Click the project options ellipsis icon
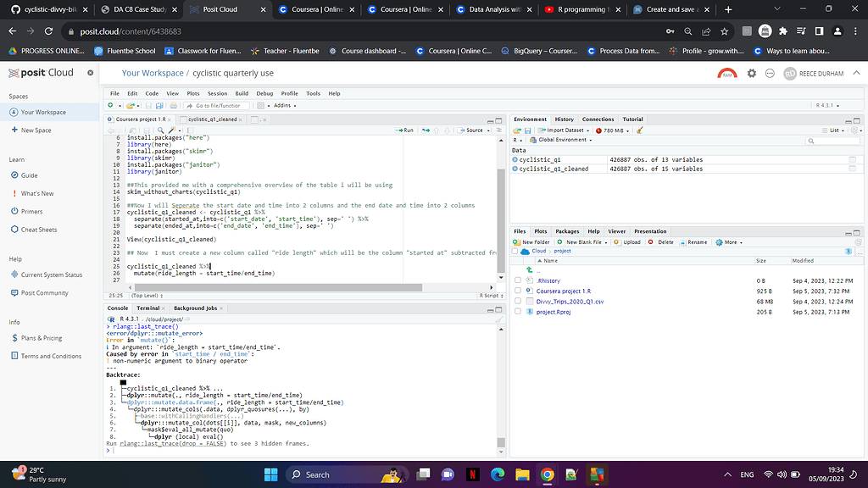 (770, 73)
